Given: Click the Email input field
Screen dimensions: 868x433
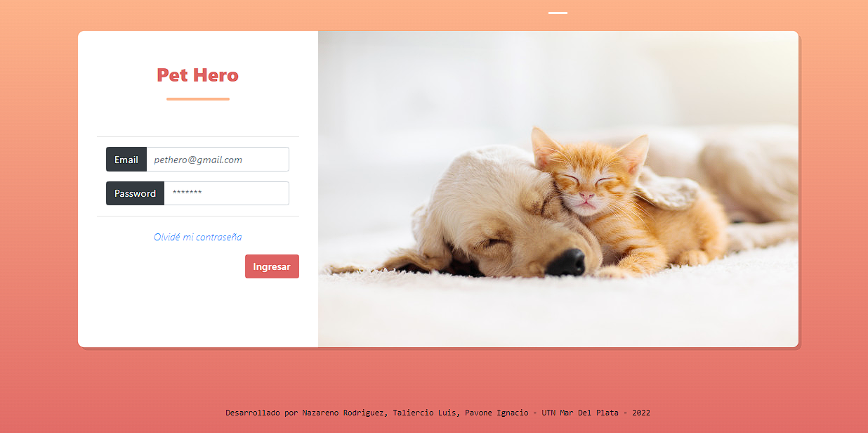Looking at the screenshot, I should 218,160.
